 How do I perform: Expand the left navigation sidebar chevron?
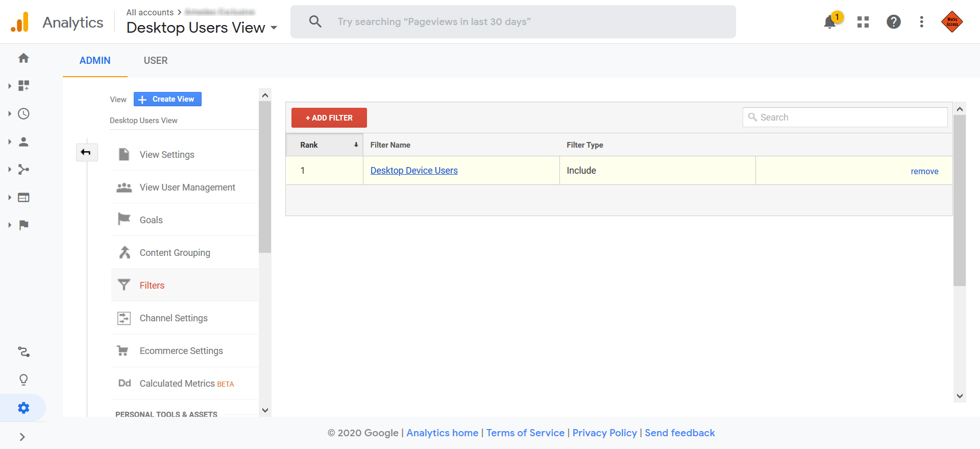pyautogui.click(x=22, y=437)
